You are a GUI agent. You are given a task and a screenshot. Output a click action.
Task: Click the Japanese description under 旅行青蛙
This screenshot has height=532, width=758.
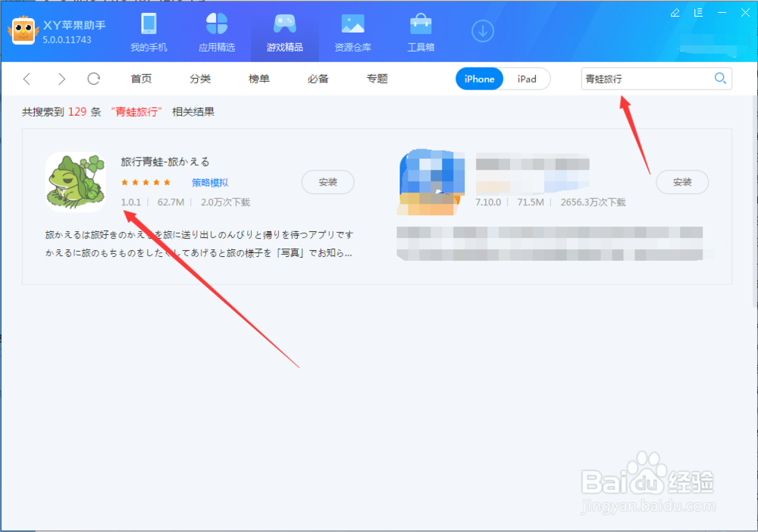[199, 243]
